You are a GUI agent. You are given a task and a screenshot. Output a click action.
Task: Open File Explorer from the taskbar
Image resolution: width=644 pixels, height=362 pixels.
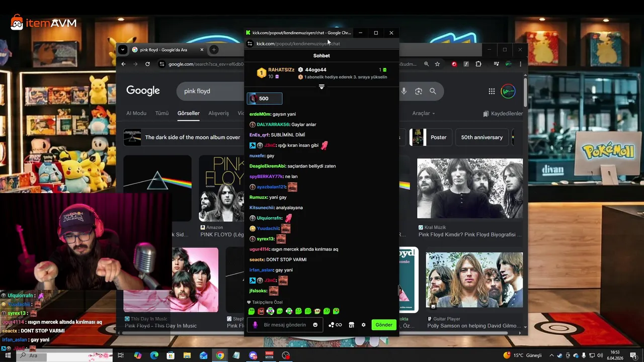[x=187, y=355]
